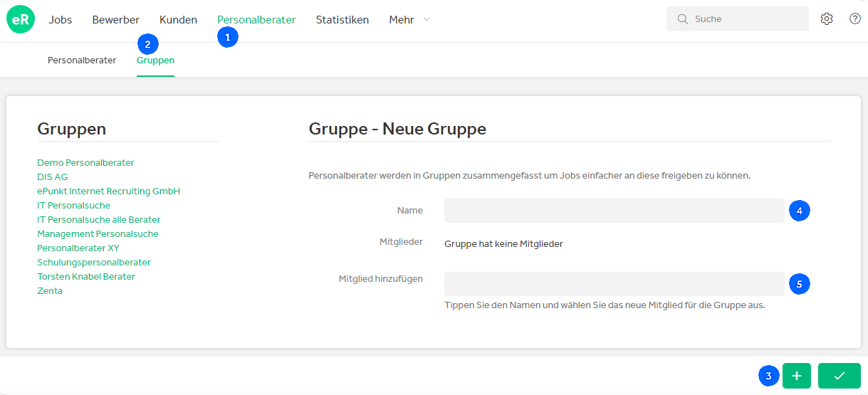The image size is (868, 395).
Task: Open the Schulungspersonalberater group
Action: 94,263
